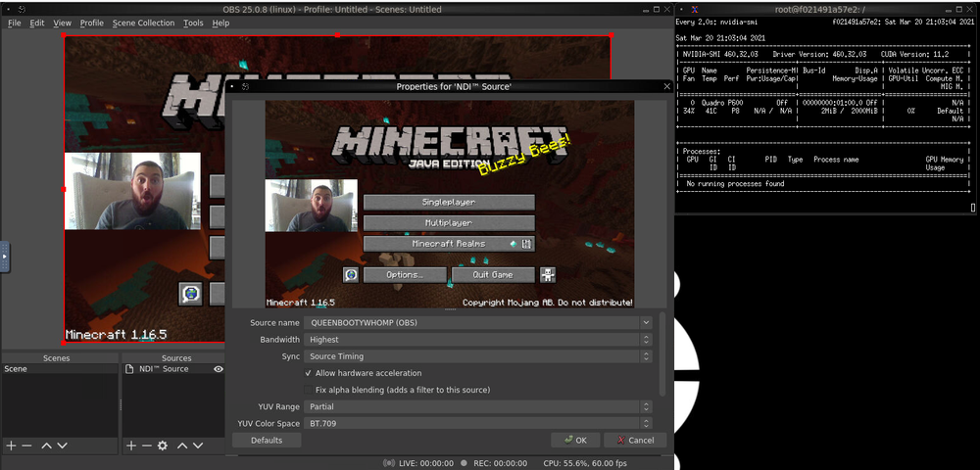Image resolution: width=980 pixels, height=470 pixels.
Task: Add a new scene with the plus icon
Action: click(11, 446)
